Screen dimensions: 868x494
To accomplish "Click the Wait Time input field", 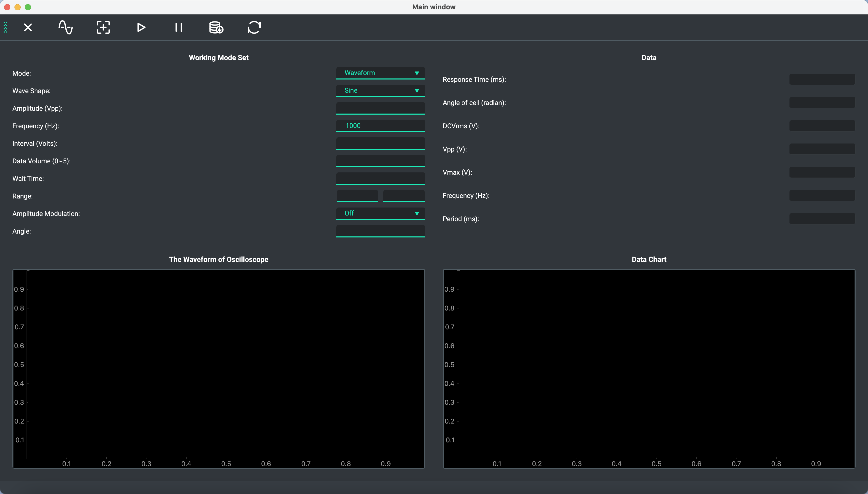I will tap(380, 178).
